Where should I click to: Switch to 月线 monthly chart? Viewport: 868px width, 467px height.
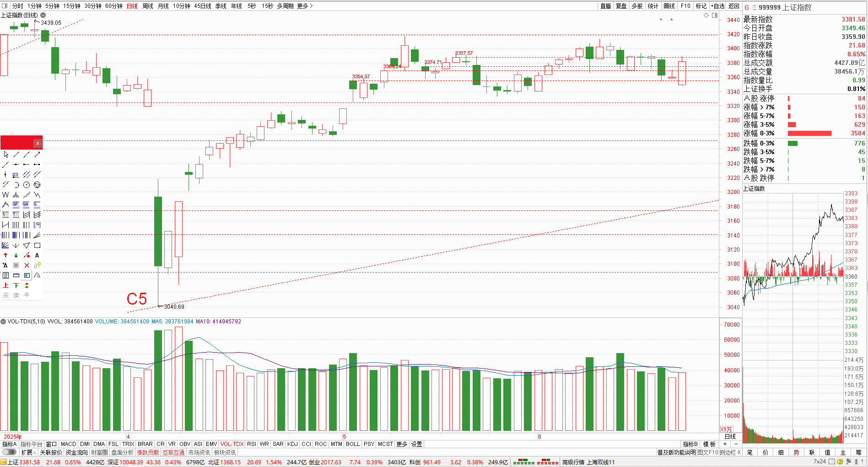tap(163, 6)
